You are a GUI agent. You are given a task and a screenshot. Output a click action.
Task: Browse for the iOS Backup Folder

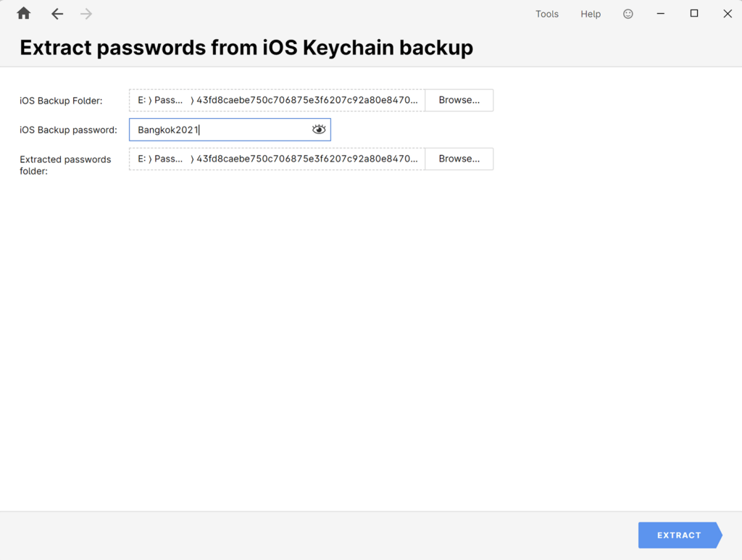459,100
